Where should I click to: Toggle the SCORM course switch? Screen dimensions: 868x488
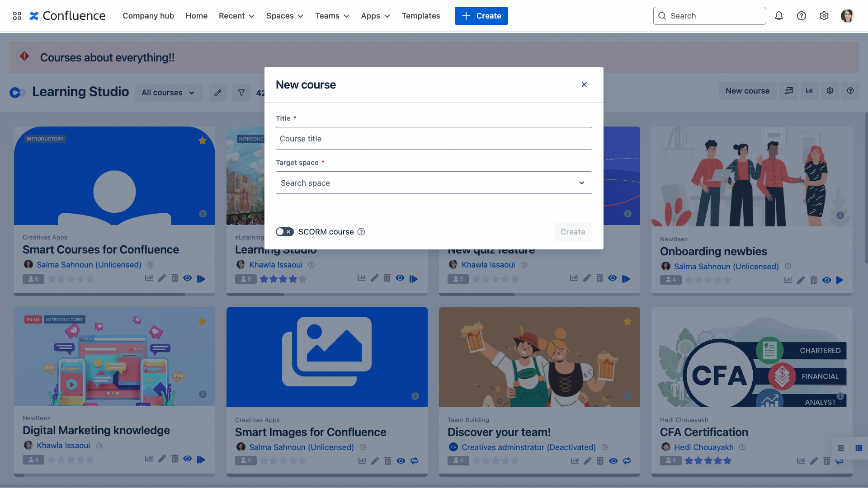285,232
